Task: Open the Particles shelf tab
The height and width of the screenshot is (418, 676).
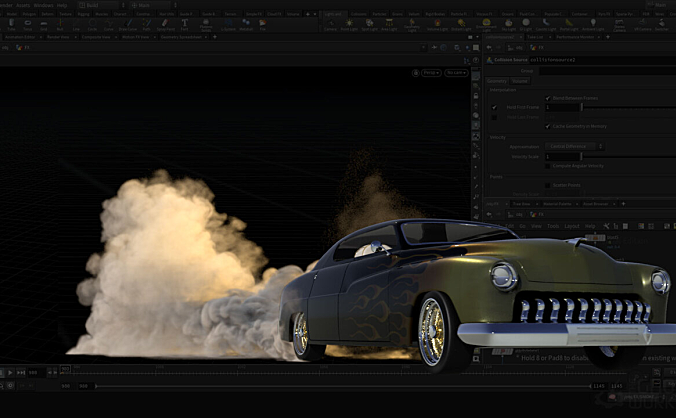Action: (379, 14)
